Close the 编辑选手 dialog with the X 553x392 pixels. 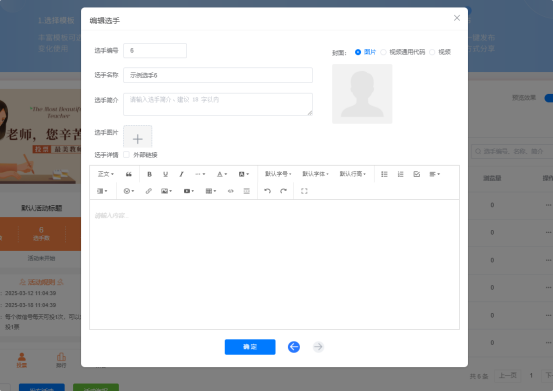[457, 18]
